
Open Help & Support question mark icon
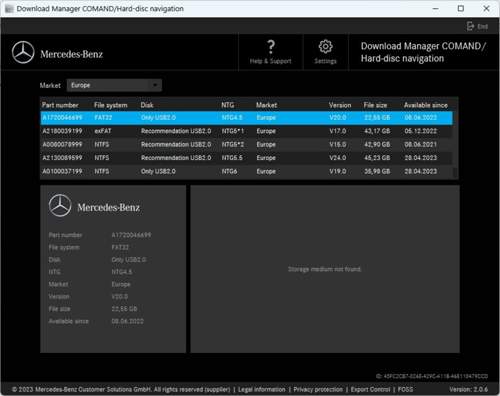click(x=271, y=47)
